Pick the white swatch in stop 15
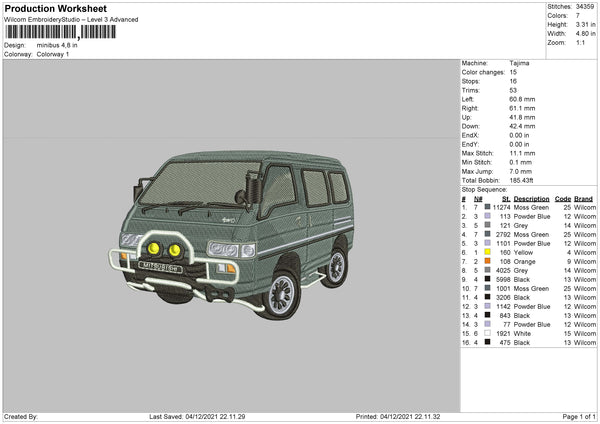 point(487,333)
